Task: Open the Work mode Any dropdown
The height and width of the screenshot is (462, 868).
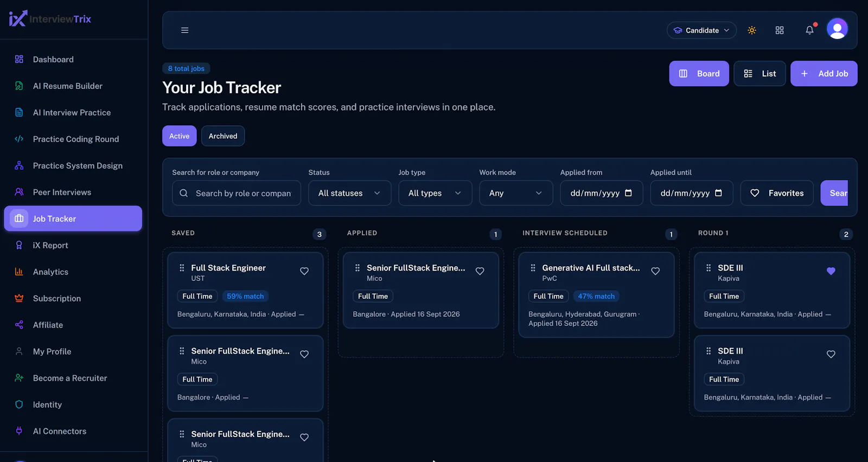Action: 516,193
